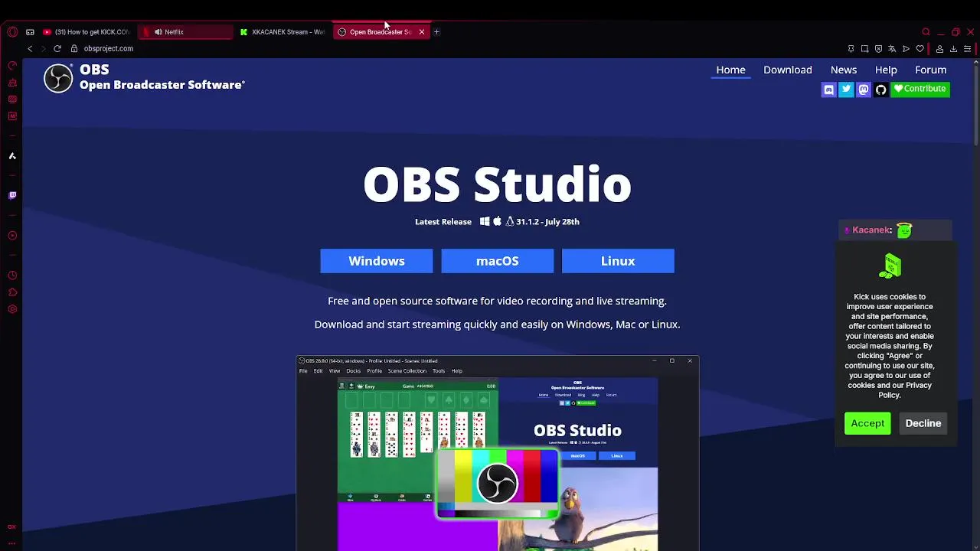Click the OBS logo in site header

(57, 78)
